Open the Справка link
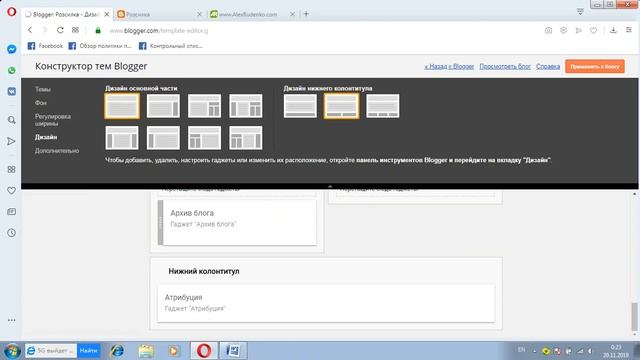 [548, 66]
